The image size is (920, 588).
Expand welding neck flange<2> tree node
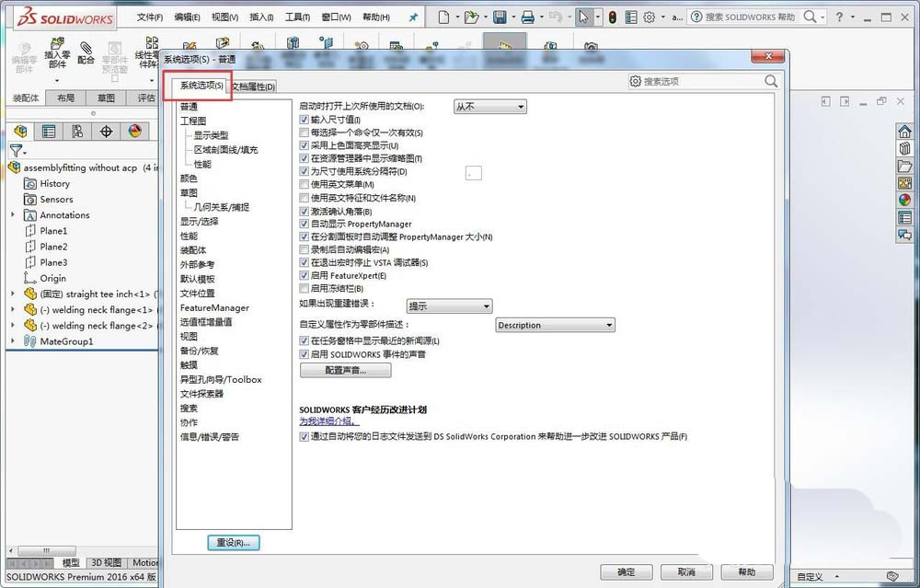pyautogui.click(x=13, y=325)
